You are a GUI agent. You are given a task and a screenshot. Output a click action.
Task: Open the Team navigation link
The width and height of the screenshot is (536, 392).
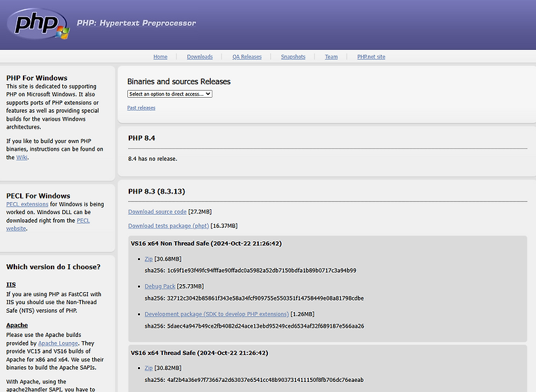point(331,56)
